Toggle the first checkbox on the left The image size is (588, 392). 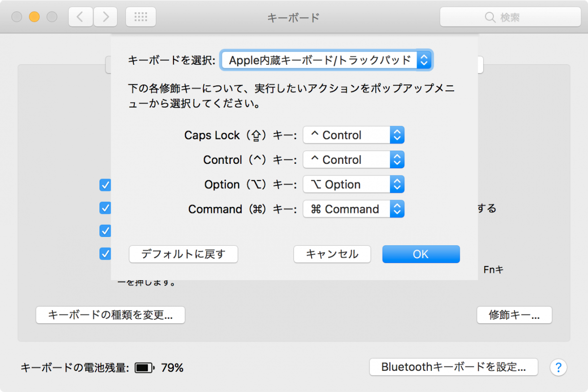coord(105,185)
